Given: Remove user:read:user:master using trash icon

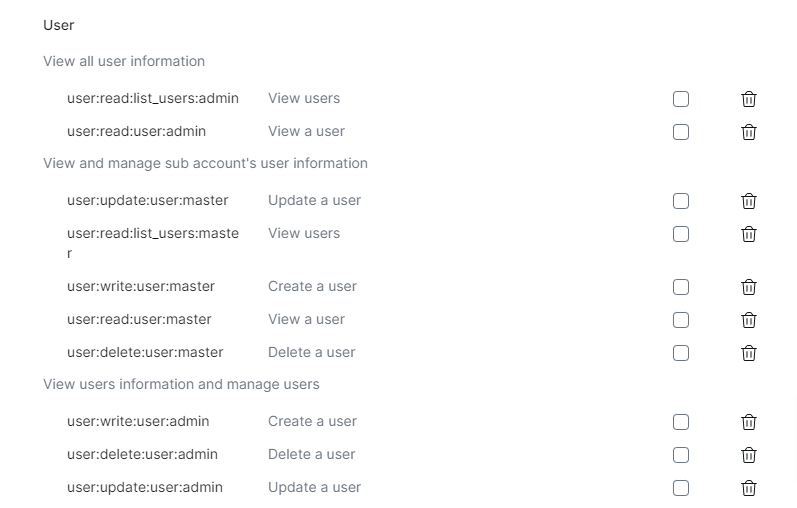Looking at the screenshot, I should click(x=748, y=320).
